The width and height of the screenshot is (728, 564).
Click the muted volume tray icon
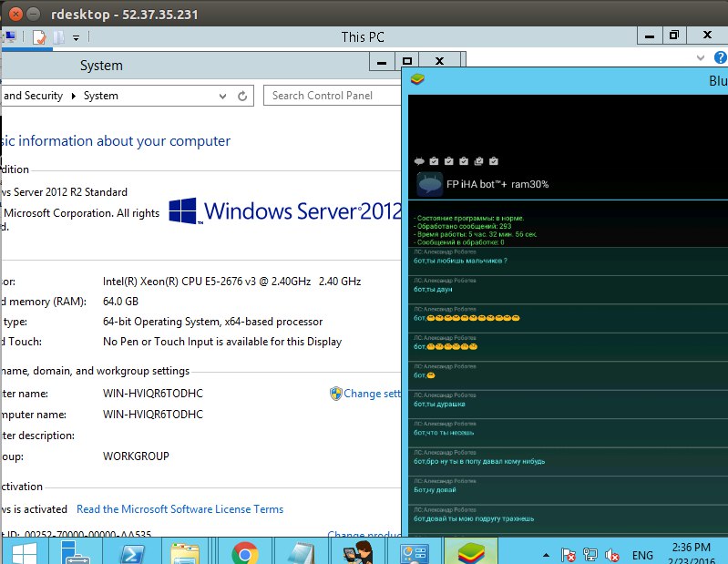click(x=612, y=555)
